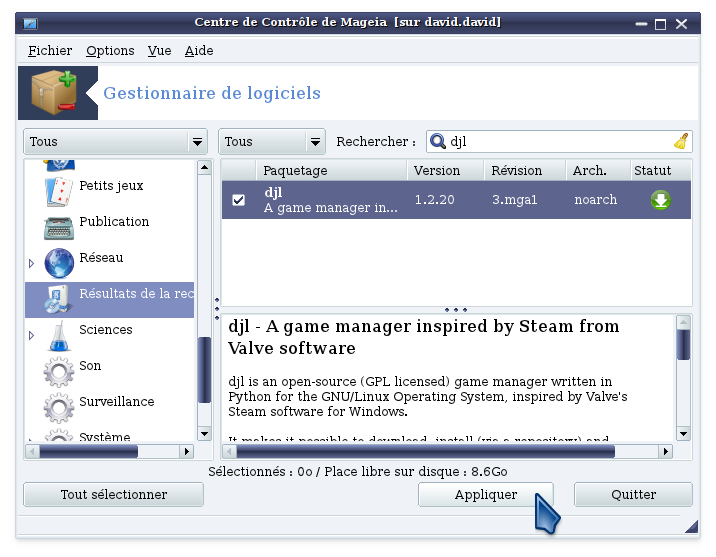Image resolution: width=716 pixels, height=557 pixels.
Task: Click the Surveillance gear icon
Action: tap(59, 408)
